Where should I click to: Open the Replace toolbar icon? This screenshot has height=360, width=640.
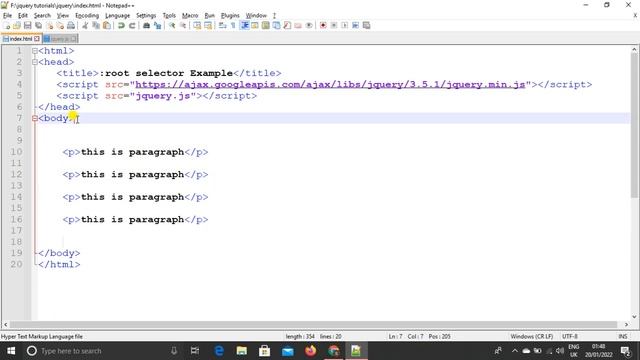(x=157, y=25)
